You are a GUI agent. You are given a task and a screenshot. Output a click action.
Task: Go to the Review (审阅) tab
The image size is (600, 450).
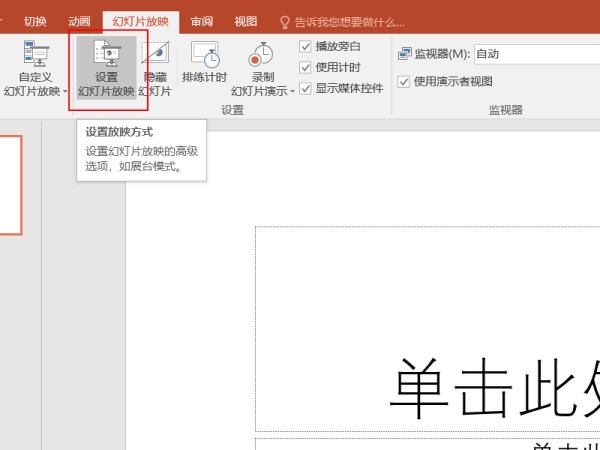pos(202,21)
